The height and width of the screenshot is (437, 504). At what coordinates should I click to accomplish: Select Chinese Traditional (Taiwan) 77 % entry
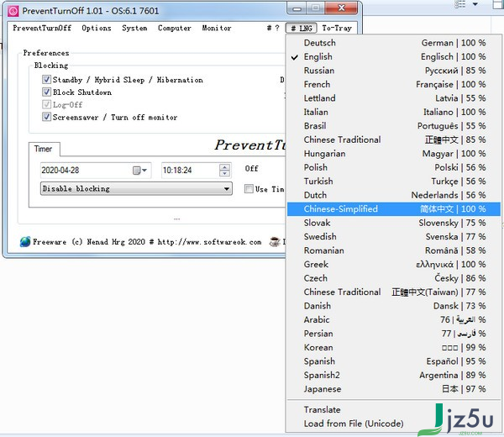[x=393, y=292]
